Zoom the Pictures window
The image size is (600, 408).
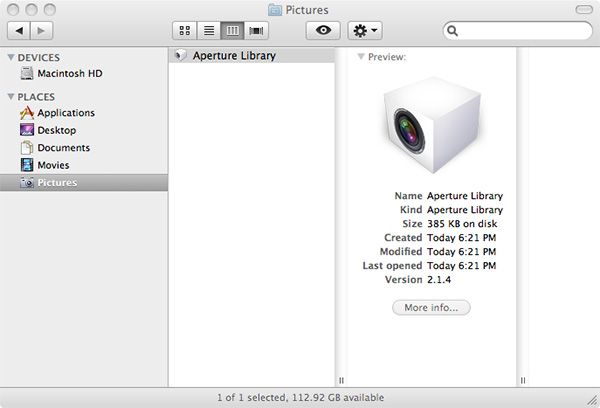click(50, 10)
